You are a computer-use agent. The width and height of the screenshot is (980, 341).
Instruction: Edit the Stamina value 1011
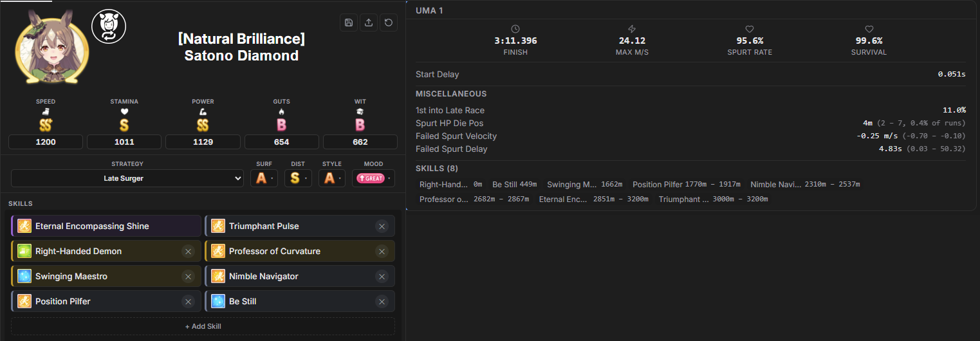point(124,142)
